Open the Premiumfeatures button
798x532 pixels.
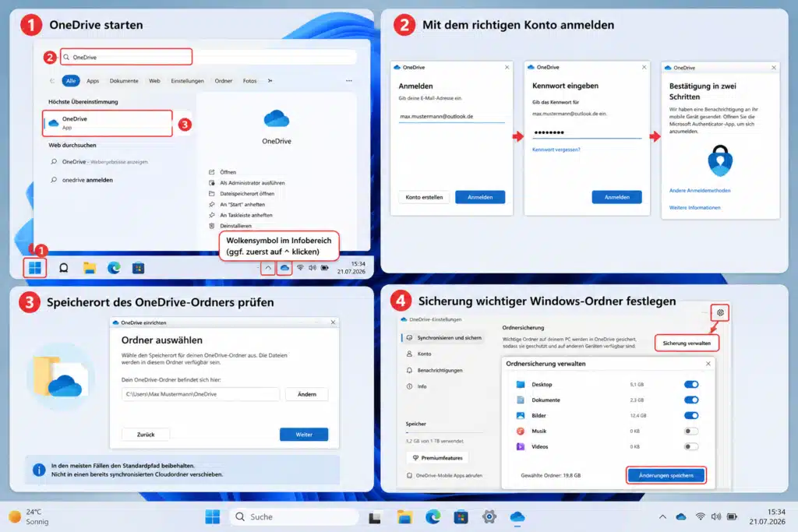click(438, 458)
